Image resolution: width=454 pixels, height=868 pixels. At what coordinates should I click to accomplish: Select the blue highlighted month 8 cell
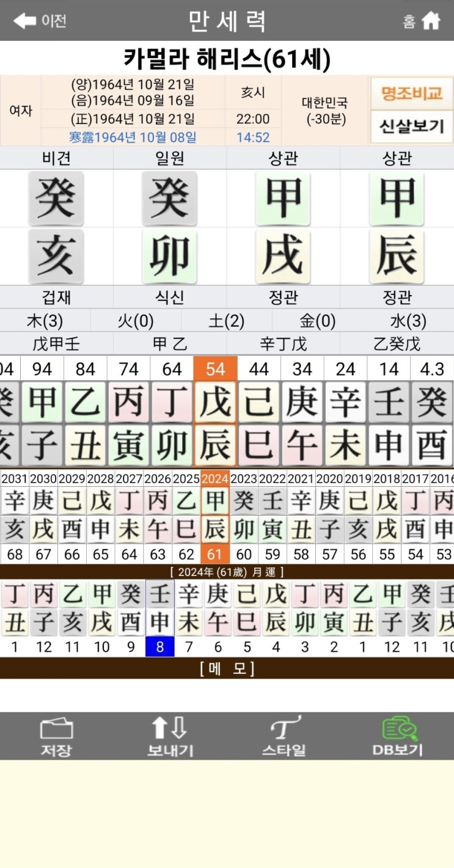pyautogui.click(x=160, y=647)
